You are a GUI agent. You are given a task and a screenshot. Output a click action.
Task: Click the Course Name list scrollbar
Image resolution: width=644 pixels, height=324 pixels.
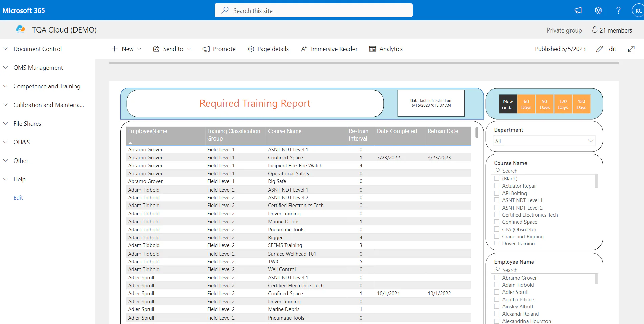coord(596,181)
